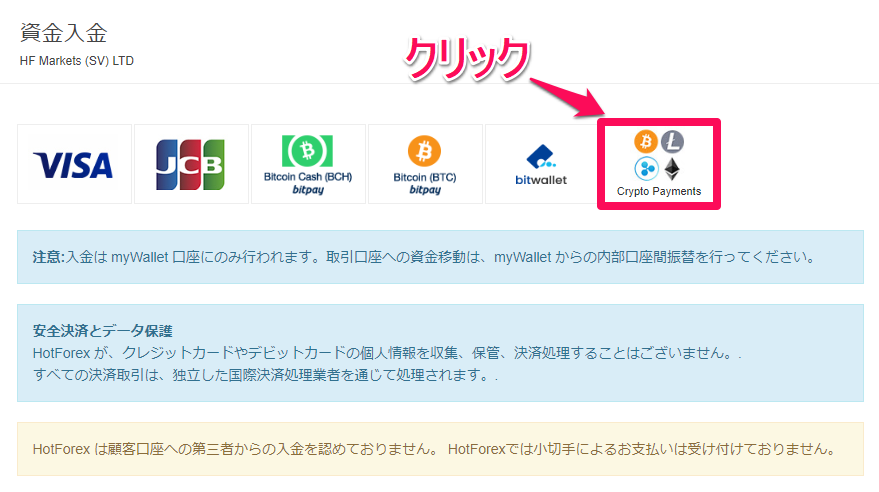Click the HotForex card data policy sentence

coord(387,353)
